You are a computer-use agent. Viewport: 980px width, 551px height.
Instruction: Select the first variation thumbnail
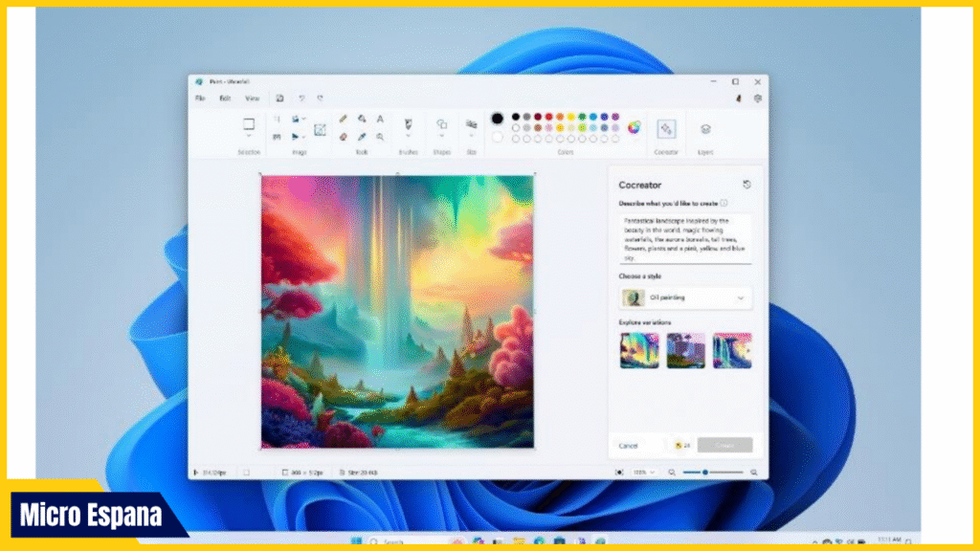tap(638, 351)
